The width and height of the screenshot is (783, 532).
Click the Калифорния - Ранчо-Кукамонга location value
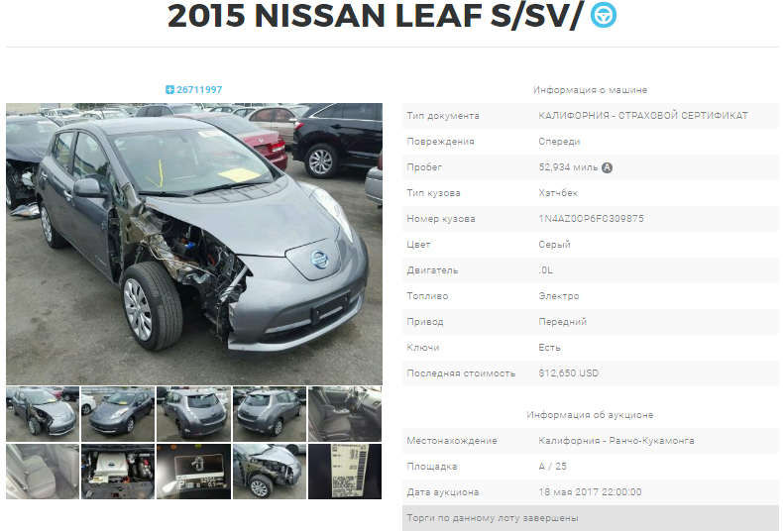pos(616,441)
